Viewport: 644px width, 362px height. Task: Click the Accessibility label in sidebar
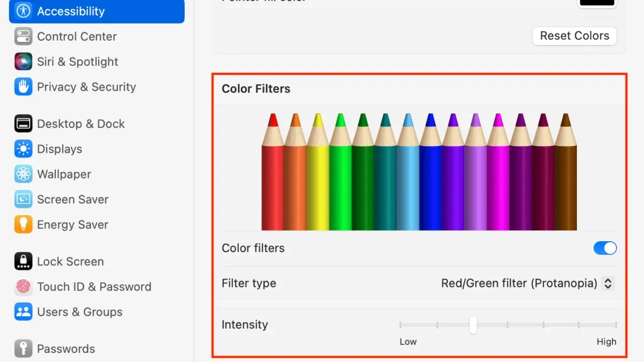click(x=71, y=11)
